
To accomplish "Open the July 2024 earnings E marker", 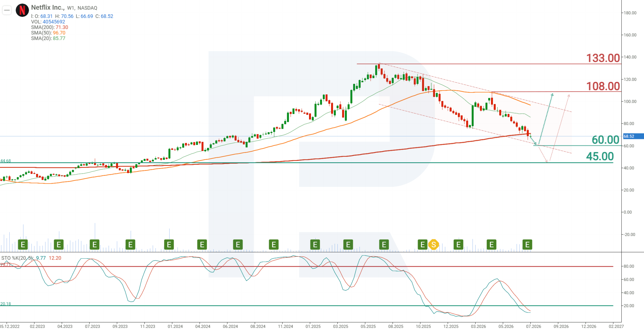I will [x=238, y=244].
